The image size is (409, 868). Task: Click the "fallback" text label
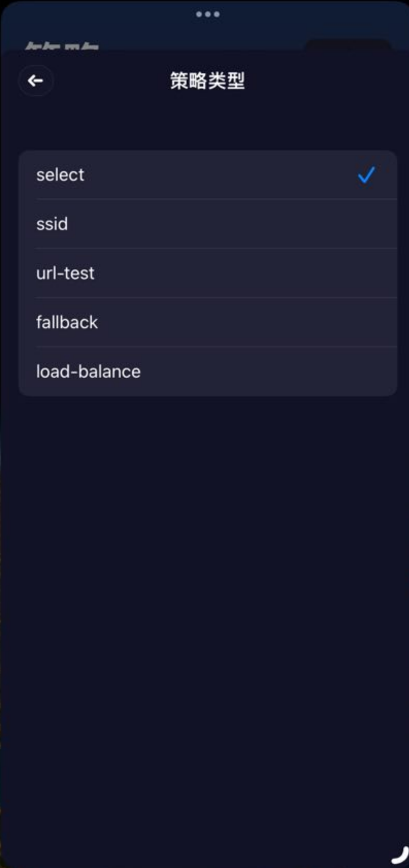(x=67, y=323)
